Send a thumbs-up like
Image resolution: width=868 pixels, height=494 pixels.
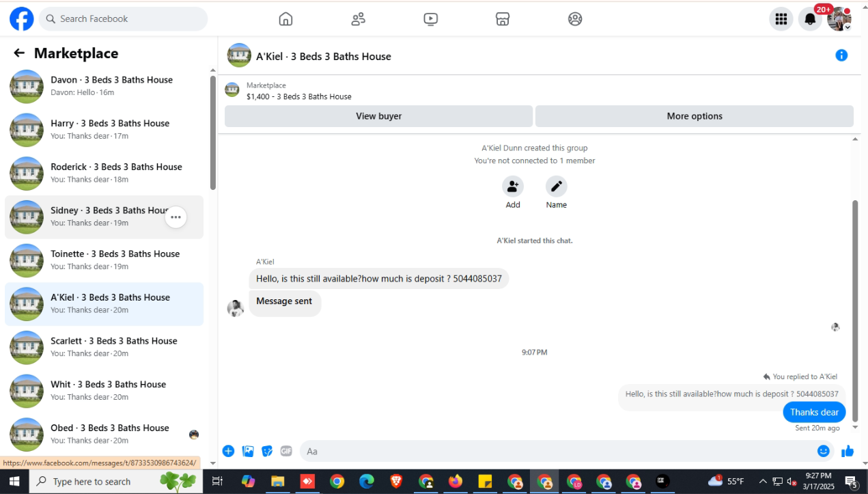tap(848, 451)
